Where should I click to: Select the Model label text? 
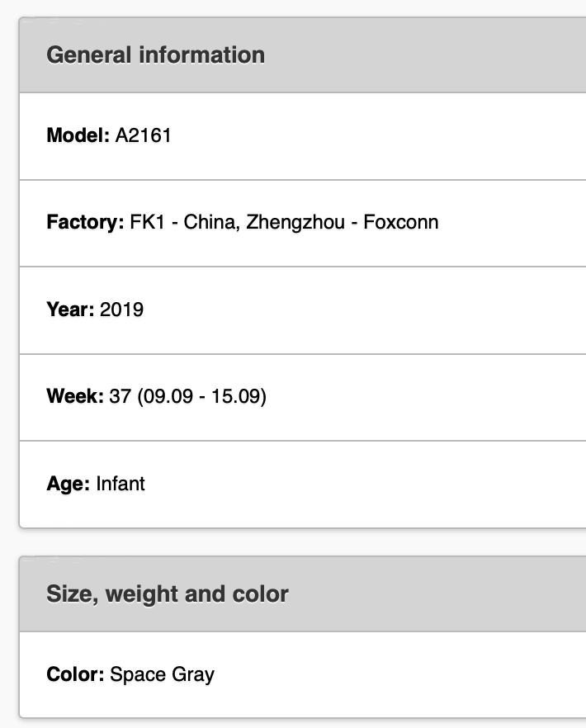pos(78,135)
